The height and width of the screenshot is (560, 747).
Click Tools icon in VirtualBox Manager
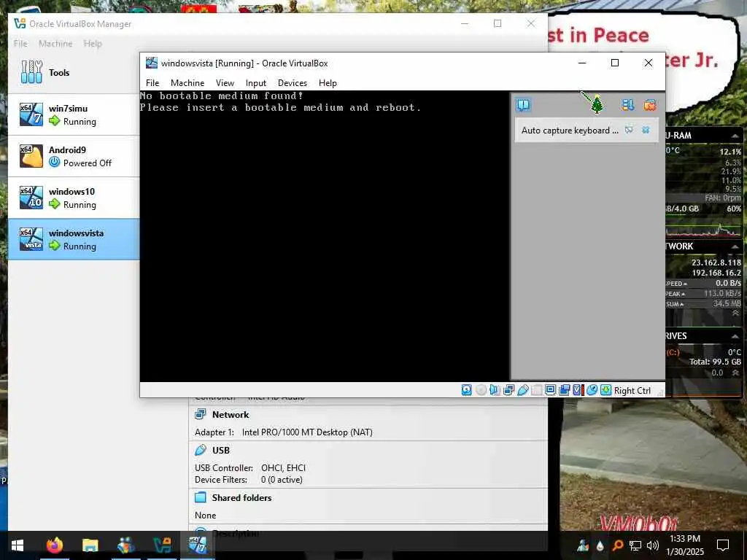[31, 72]
